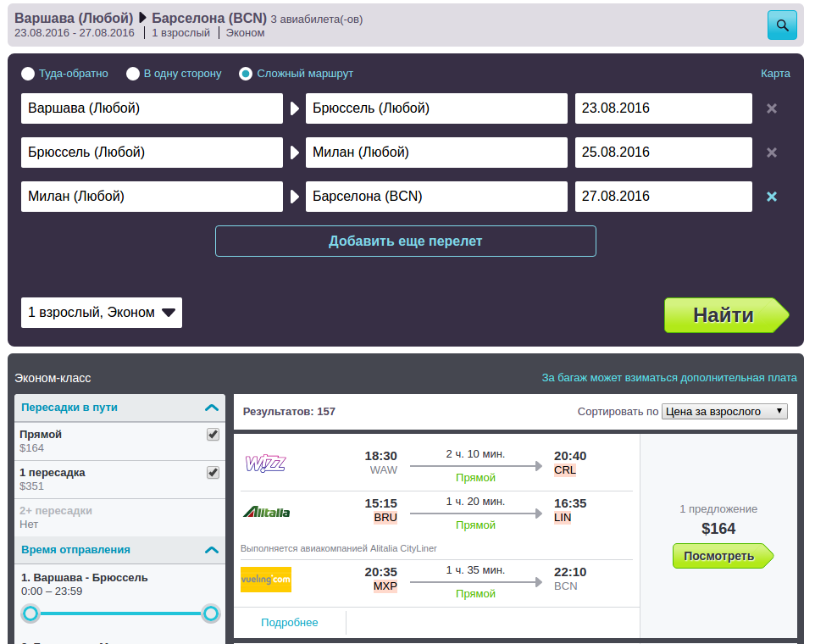This screenshot has height=644, width=815.
Task: Click the arrow between Варшава and Брюссель fields
Action: pyautogui.click(x=294, y=108)
